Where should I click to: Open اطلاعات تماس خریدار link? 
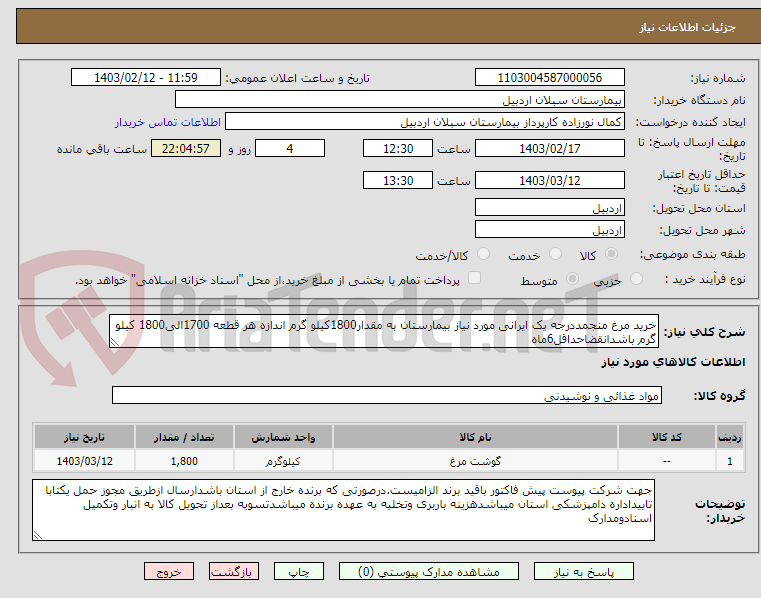(x=168, y=122)
